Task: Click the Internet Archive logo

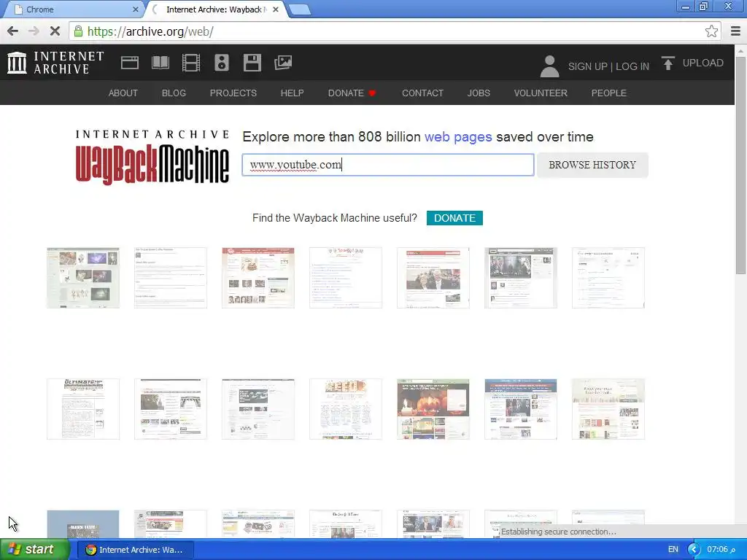Action: 55,63
